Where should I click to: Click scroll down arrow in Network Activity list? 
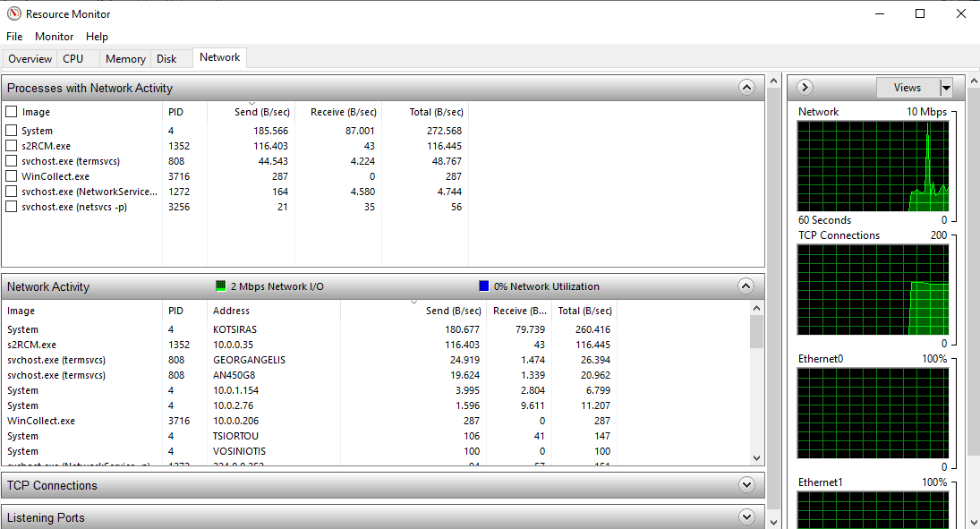coord(756,458)
